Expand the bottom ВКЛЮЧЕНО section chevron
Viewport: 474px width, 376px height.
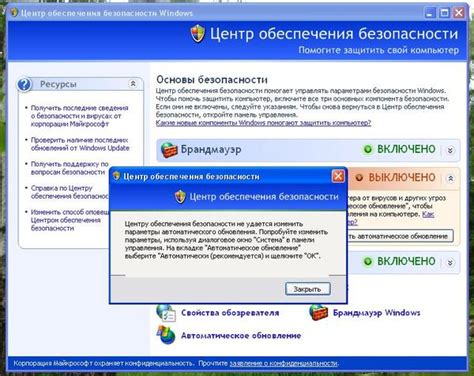pyautogui.click(x=450, y=262)
